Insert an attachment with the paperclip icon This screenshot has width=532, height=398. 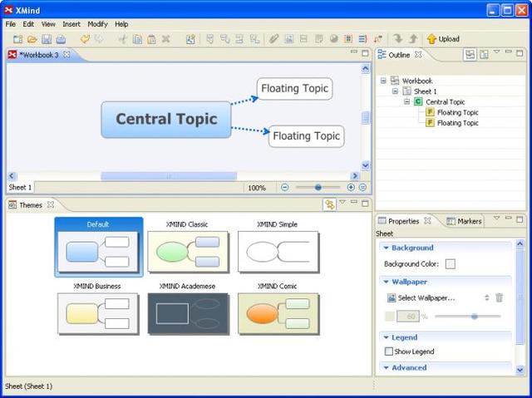(x=273, y=39)
